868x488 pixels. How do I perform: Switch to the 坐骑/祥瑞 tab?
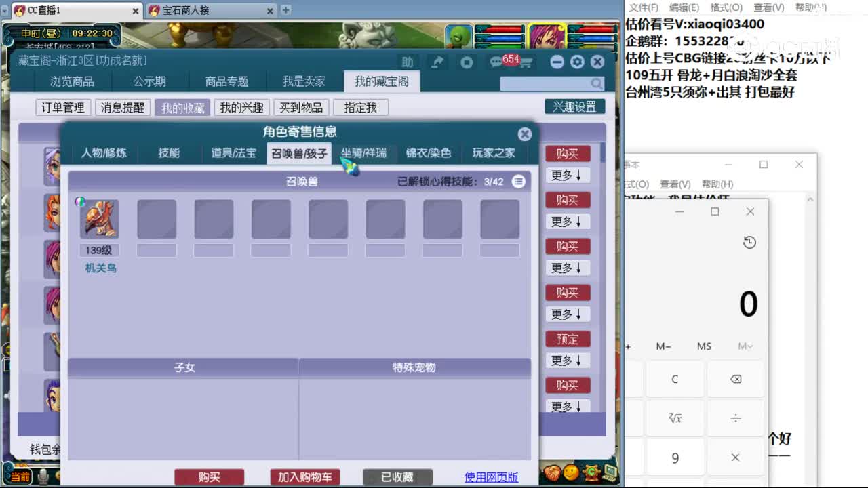pyautogui.click(x=362, y=153)
